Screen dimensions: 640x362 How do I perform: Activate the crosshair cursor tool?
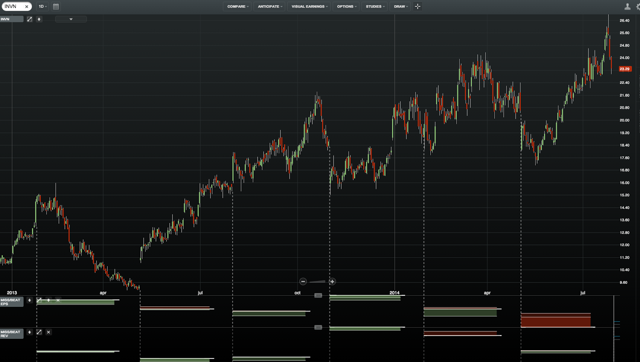point(418,7)
